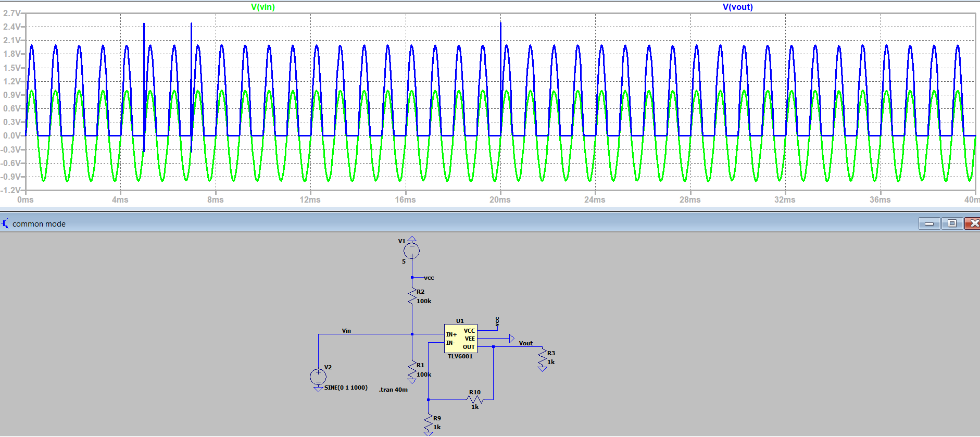The height and width of the screenshot is (437, 980).
Task: Click the 2.7V vertical axis label
Action: (12, 13)
